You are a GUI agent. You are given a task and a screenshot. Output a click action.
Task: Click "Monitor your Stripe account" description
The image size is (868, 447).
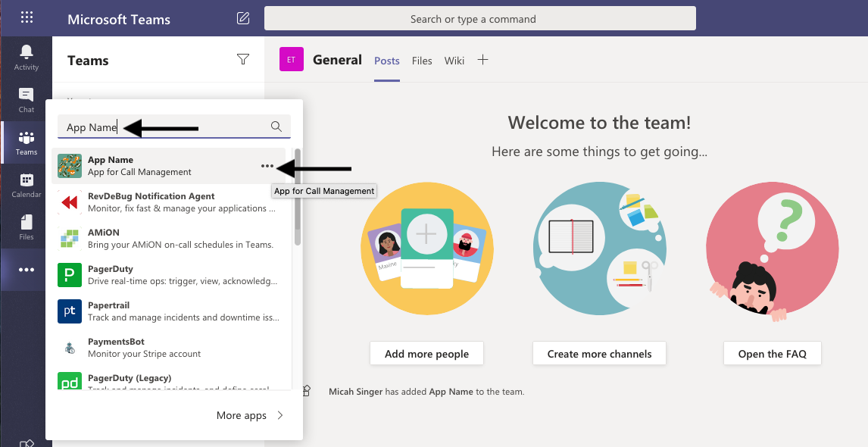click(145, 354)
